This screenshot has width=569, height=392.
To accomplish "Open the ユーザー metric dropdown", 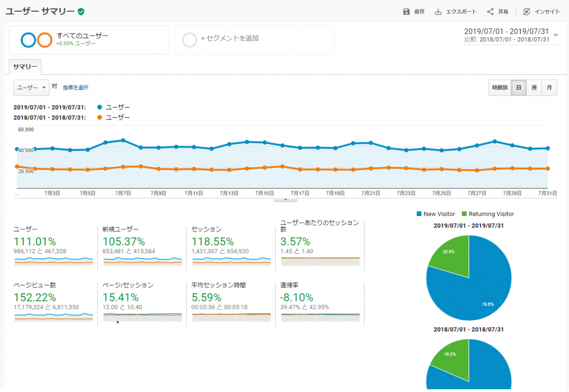I will (31, 88).
